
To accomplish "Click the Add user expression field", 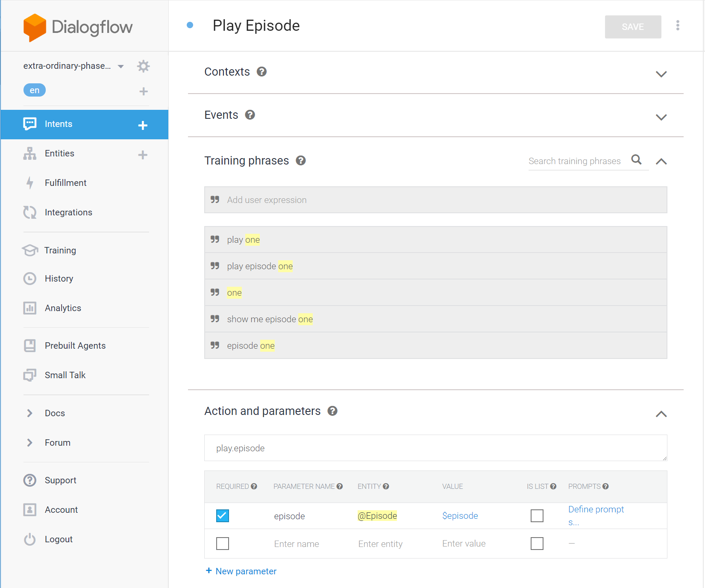I will coord(436,200).
